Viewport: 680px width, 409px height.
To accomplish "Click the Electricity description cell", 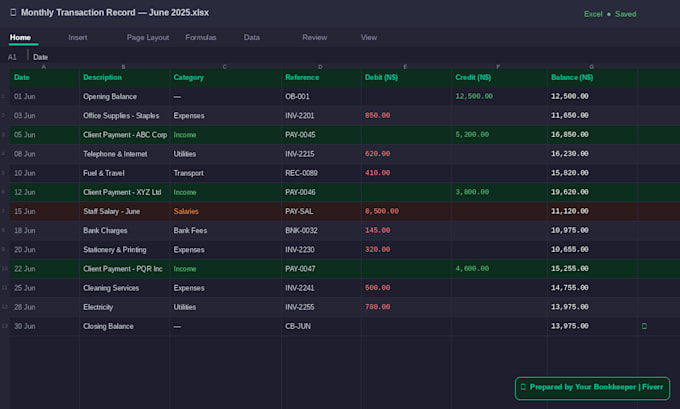I will (x=124, y=307).
